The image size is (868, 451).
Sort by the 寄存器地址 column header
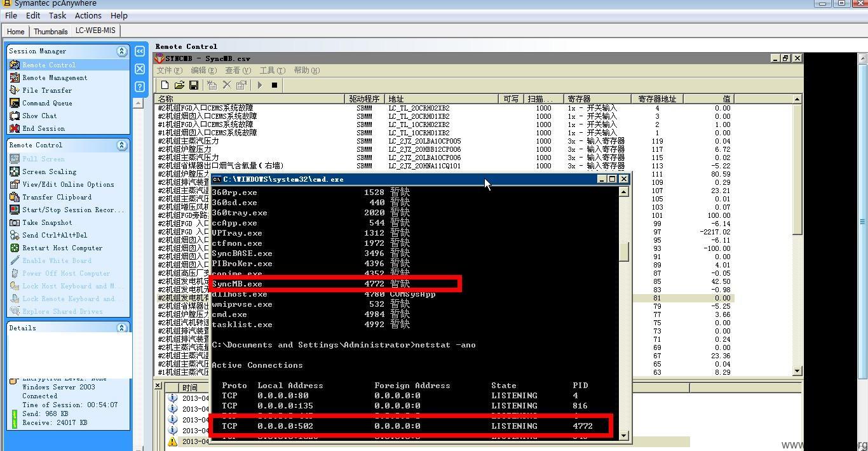[x=657, y=99]
